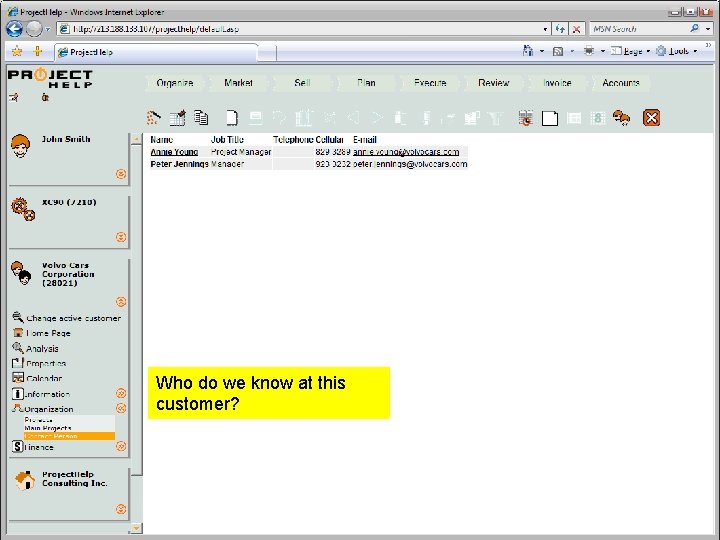Viewport: 720px width, 540px height.
Task: Click the dimmed grid with number 8 icon
Action: (x=597, y=118)
